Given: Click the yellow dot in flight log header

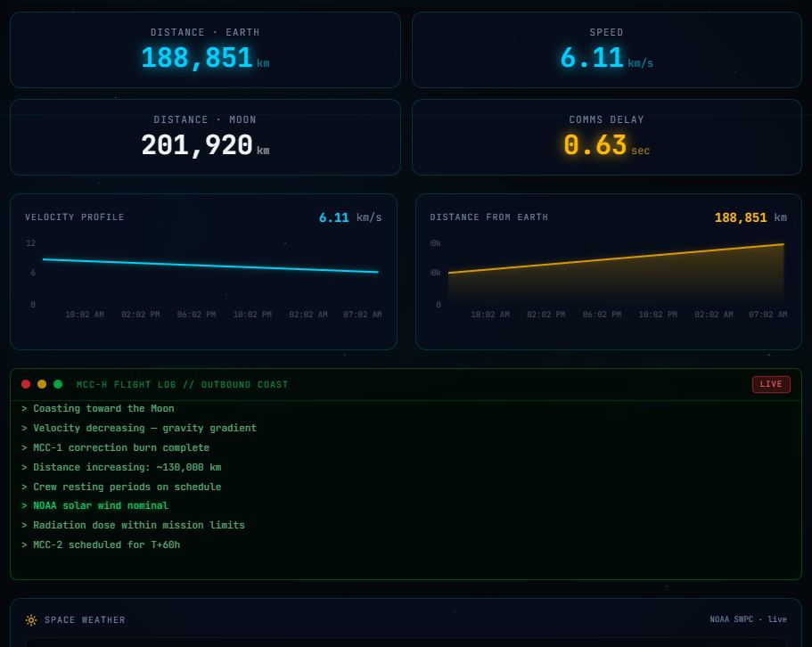Looking at the screenshot, I should (42, 384).
